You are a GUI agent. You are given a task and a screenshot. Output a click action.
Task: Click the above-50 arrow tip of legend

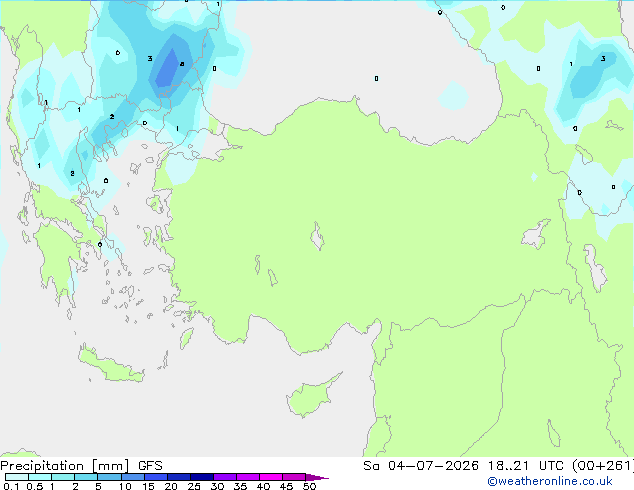point(317,477)
